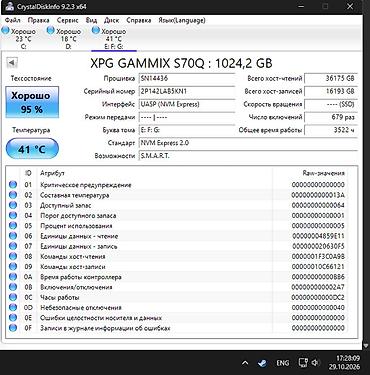
Task: Click status dot for Команды хост-записи
Action: coord(13,267)
